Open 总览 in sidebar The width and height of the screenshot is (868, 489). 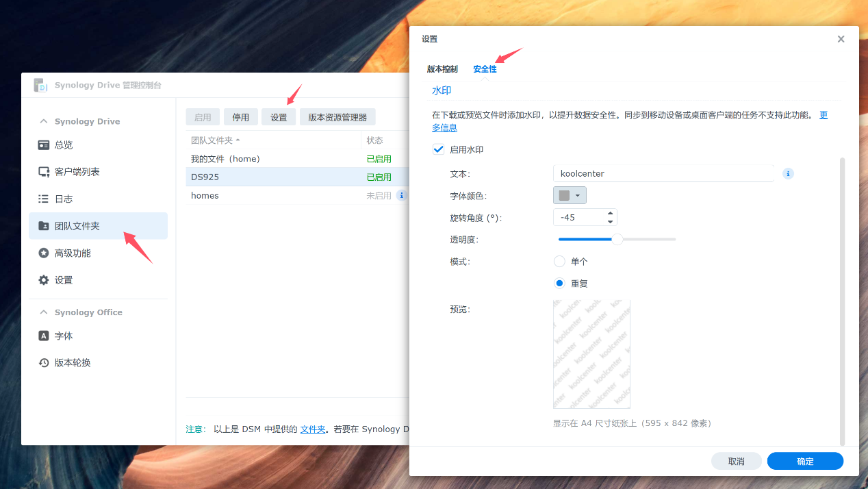[98, 145]
